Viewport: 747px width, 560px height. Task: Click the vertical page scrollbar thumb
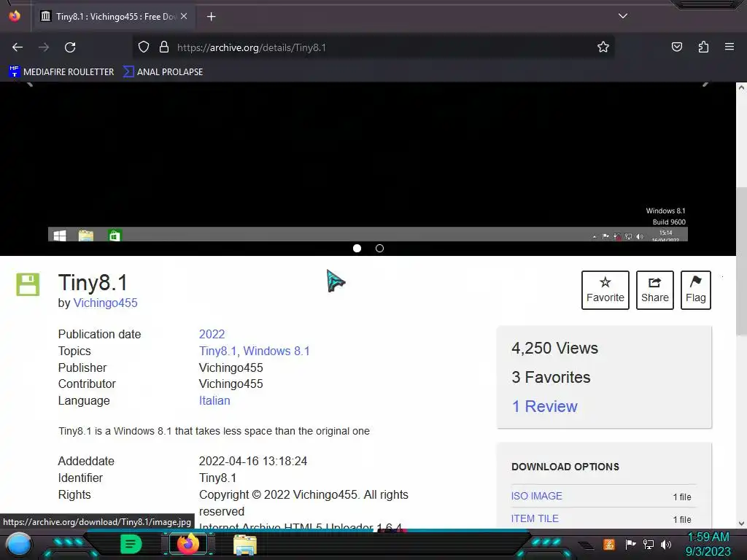[741, 262]
